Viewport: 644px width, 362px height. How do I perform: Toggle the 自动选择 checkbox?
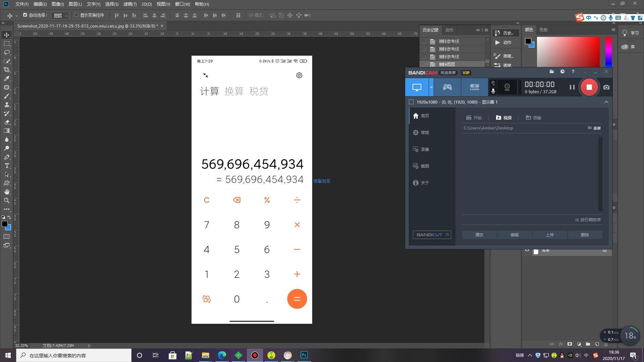coord(25,15)
